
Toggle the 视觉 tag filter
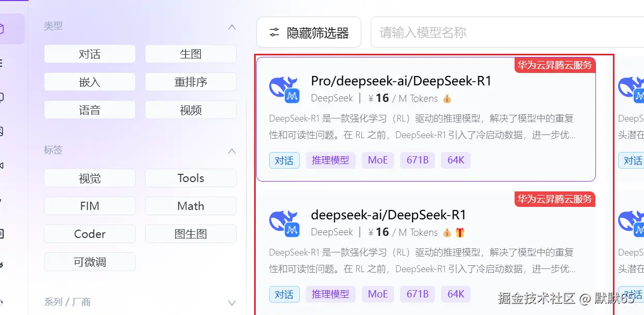coord(90,178)
